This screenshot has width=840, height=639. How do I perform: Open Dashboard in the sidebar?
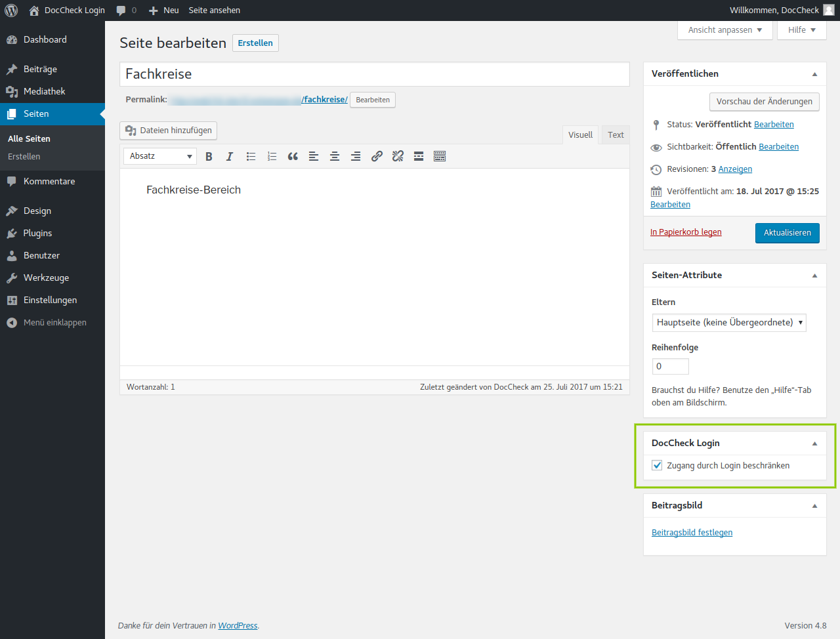coord(52,39)
